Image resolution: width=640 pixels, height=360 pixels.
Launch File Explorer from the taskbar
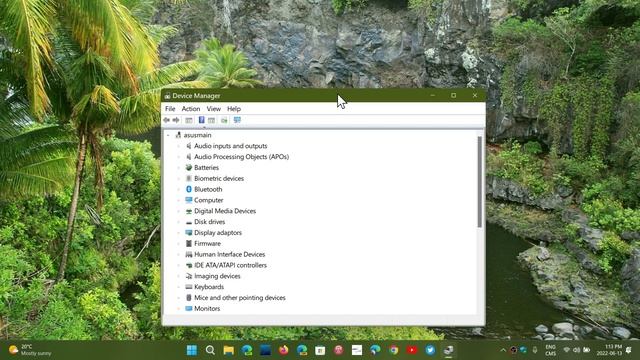tap(229, 350)
